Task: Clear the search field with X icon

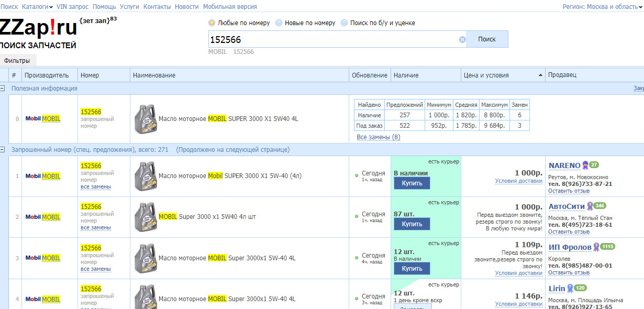Action: (x=462, y=39)
